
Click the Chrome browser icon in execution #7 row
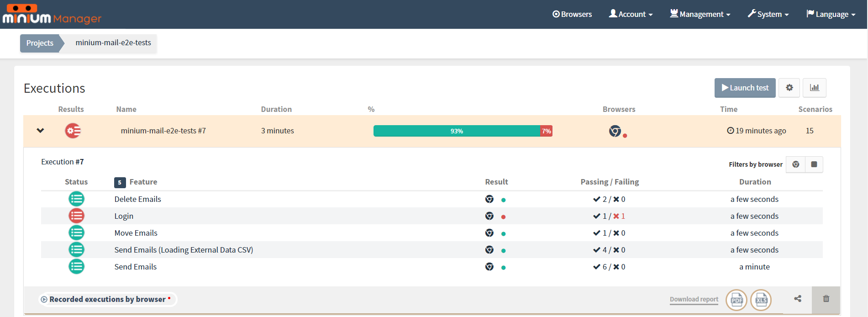point(615,131)
